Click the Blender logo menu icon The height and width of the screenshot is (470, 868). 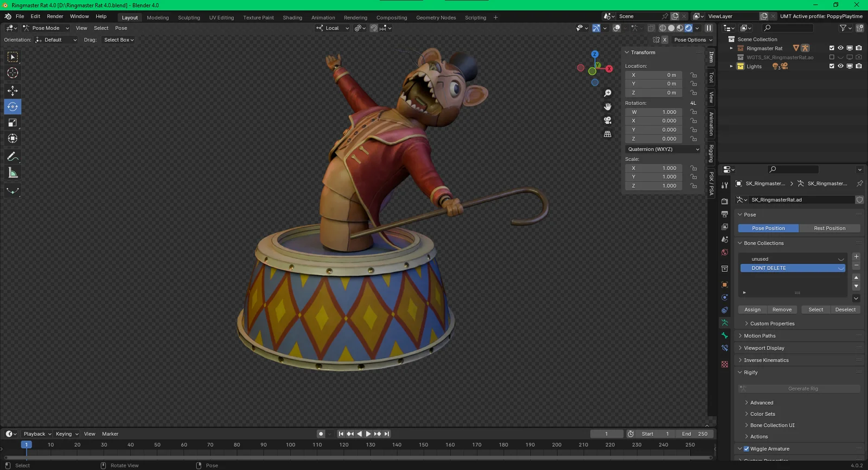(x=8, y=16)
